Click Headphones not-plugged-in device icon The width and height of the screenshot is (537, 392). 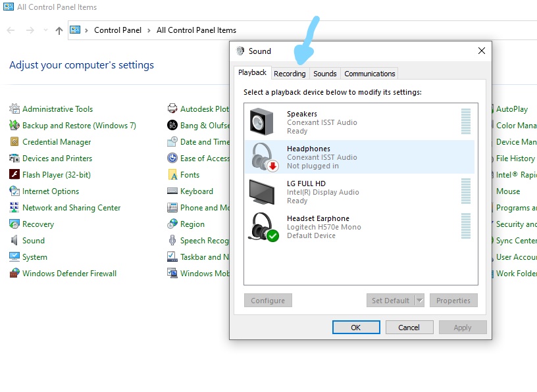point(265,157)
